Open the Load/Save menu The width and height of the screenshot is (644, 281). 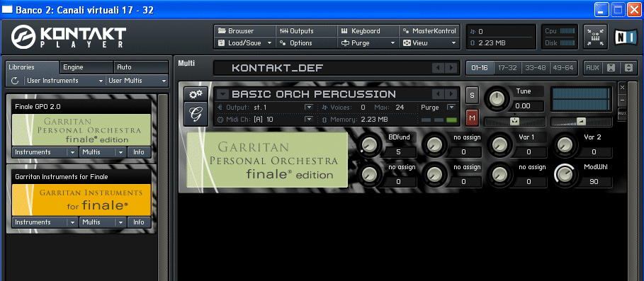(244, 42)
